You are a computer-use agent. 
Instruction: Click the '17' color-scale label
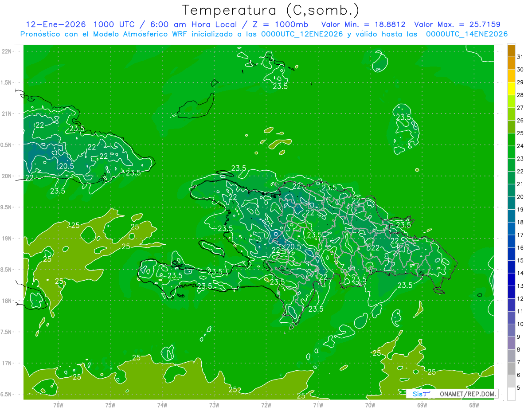(x=520, y=235)
